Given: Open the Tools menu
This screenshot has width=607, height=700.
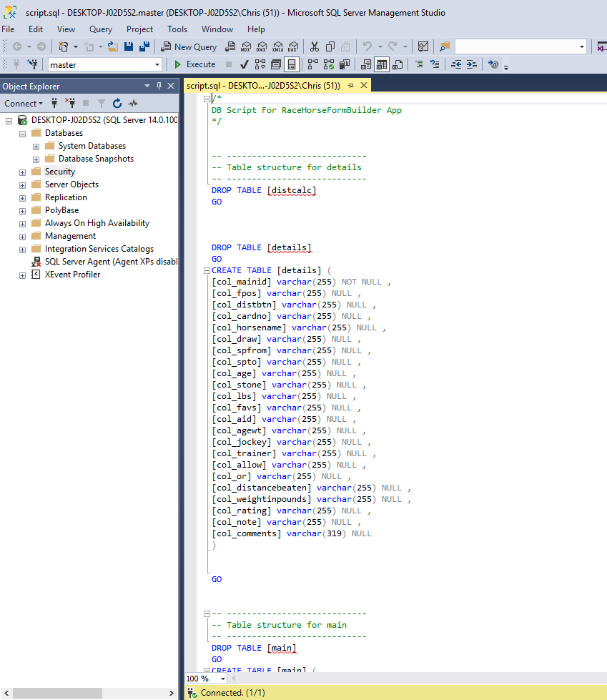Looking at the screenshot, I should pos(177,29).
